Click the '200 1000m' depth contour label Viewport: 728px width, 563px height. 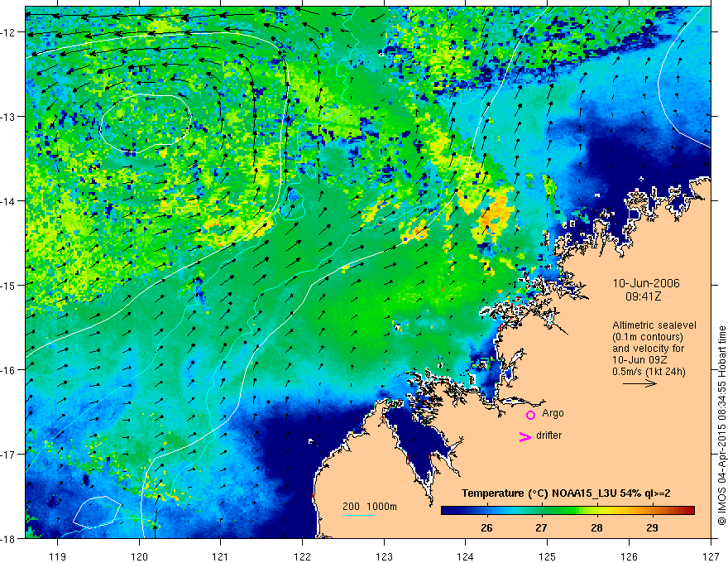pos(370,507)
